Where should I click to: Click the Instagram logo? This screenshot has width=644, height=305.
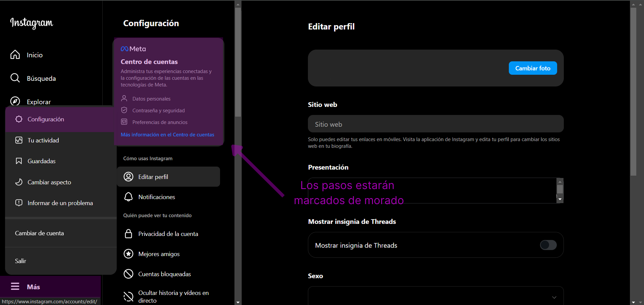pos(32,23)
